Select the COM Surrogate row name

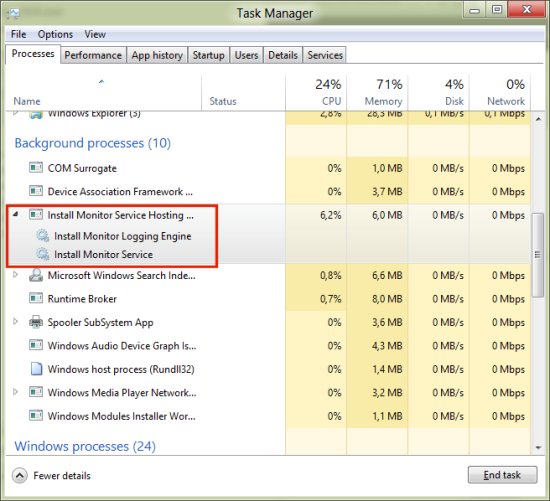[x=82, y=168]
